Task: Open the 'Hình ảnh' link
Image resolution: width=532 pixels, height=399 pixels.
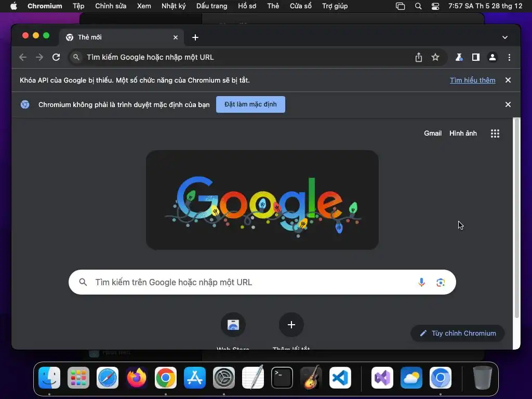Action: 463,134
